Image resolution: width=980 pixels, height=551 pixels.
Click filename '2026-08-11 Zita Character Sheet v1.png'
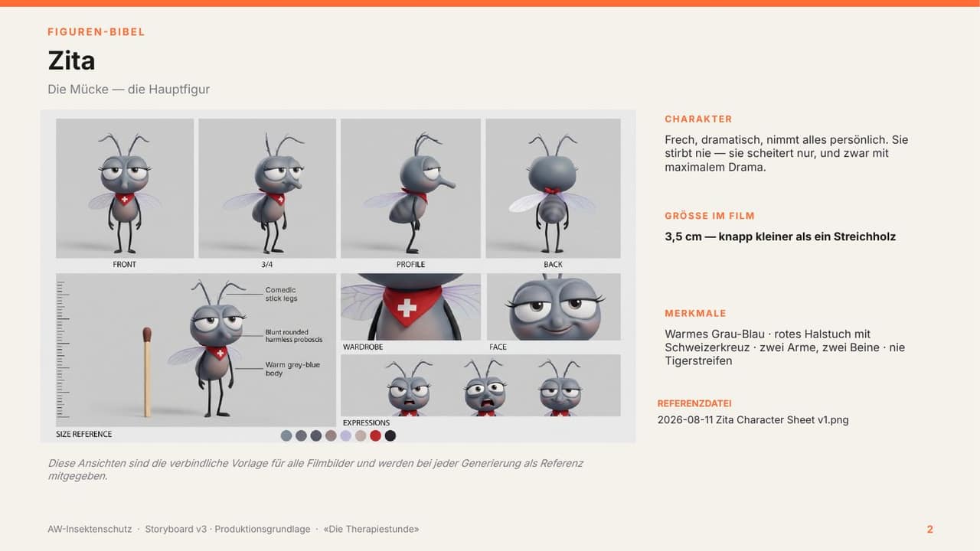point(753,420)
